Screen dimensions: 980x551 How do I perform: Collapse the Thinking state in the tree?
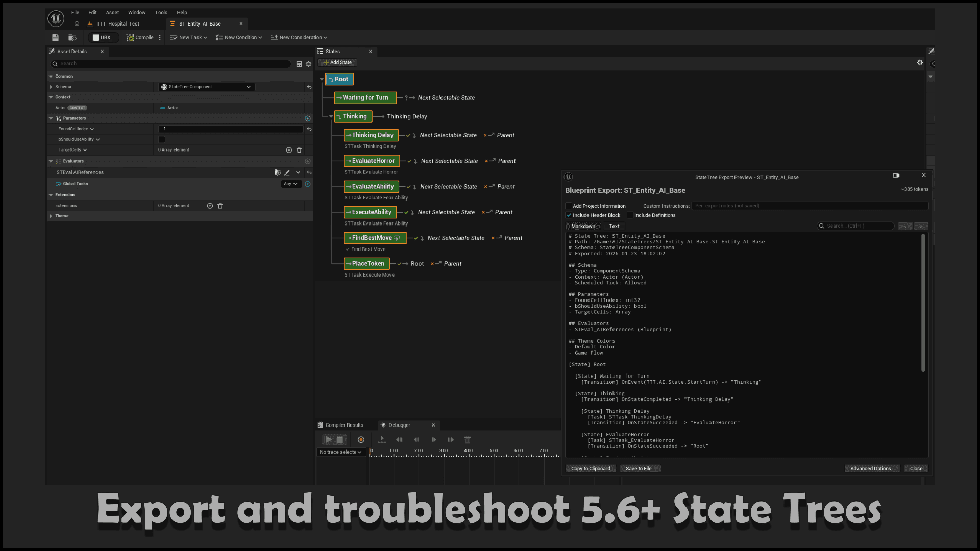click(330, 116)
